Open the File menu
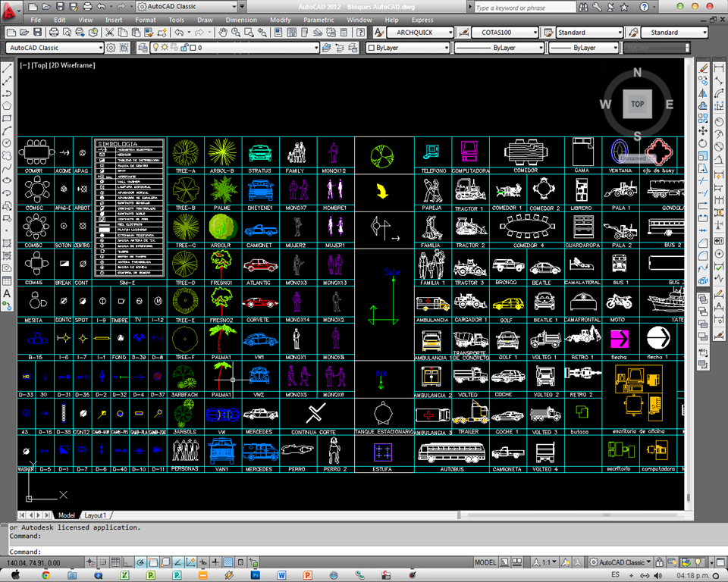This screenshot has width=728, height=582. point(36,20)
